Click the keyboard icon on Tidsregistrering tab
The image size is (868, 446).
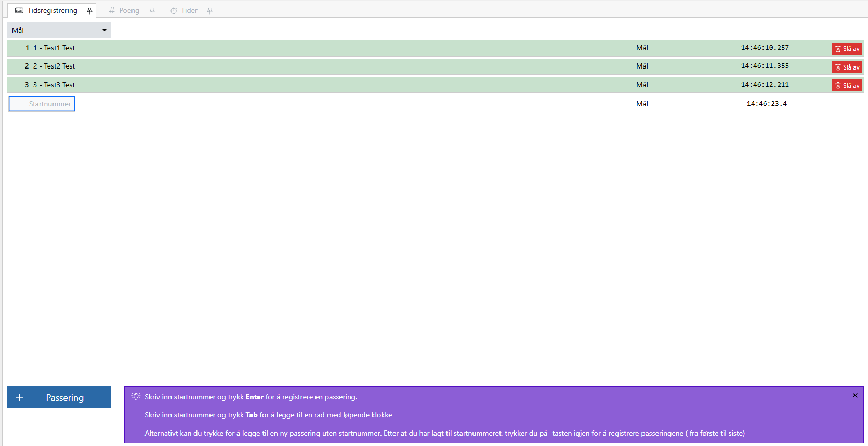[x=19, y=10]
